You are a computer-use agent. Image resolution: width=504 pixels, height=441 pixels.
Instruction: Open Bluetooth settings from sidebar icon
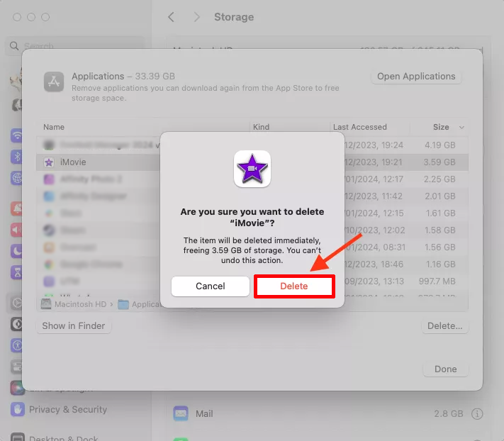(x=17, y=157)
